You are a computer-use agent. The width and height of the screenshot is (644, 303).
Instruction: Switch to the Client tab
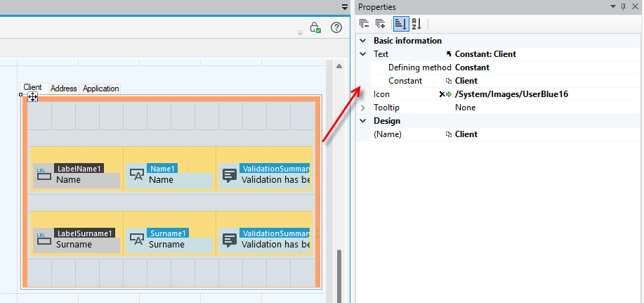coord(33,87)
